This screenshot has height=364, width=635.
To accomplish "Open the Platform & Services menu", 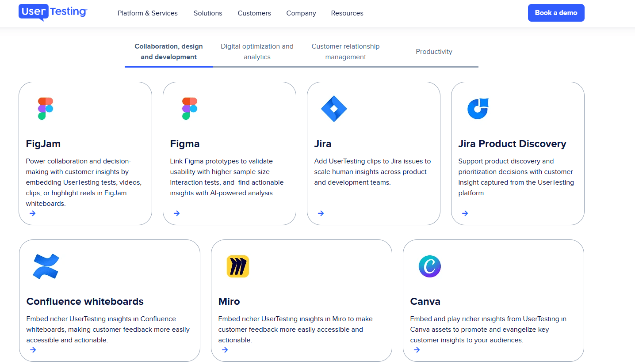I will 148,13.
